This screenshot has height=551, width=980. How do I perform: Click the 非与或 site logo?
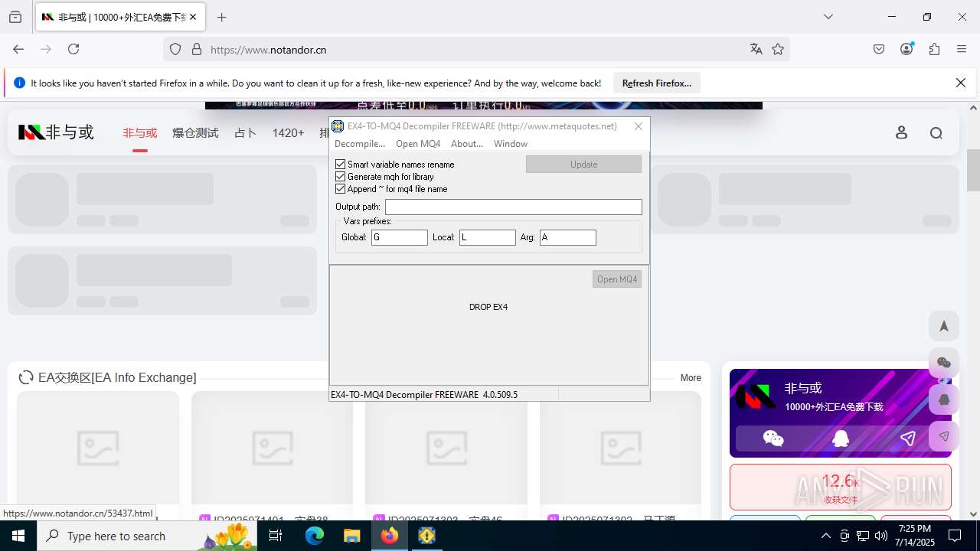pyautogui.click(x=56, y=132)
